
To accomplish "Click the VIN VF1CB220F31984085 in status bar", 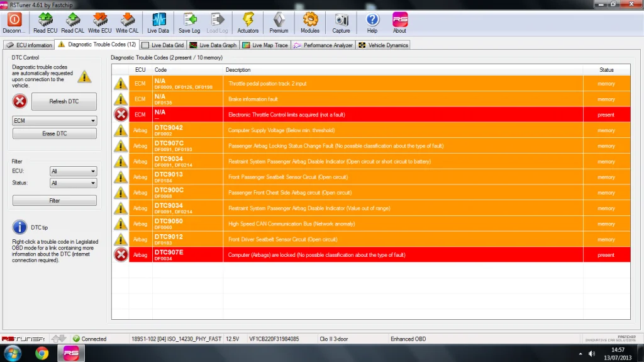I will coord(274,339).
